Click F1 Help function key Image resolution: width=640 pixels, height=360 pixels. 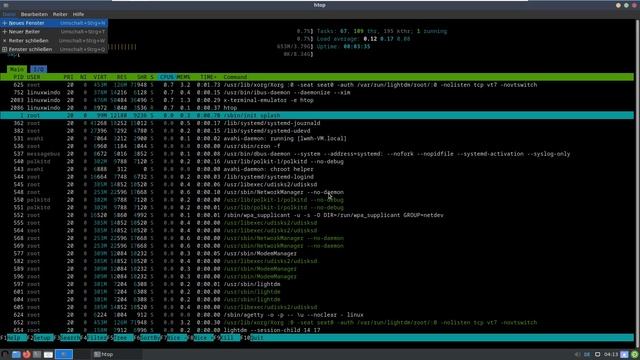pos(14,338)
